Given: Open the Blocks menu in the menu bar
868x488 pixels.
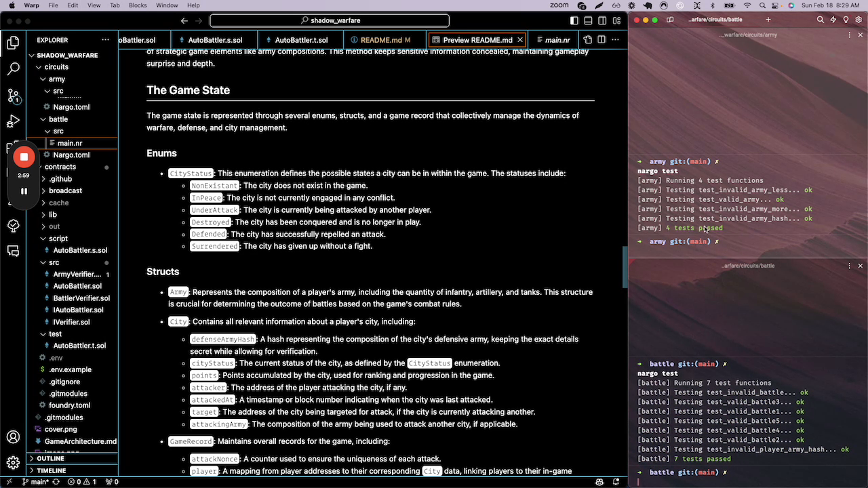Looking at the screenshot, I should (x=138, y=5).
